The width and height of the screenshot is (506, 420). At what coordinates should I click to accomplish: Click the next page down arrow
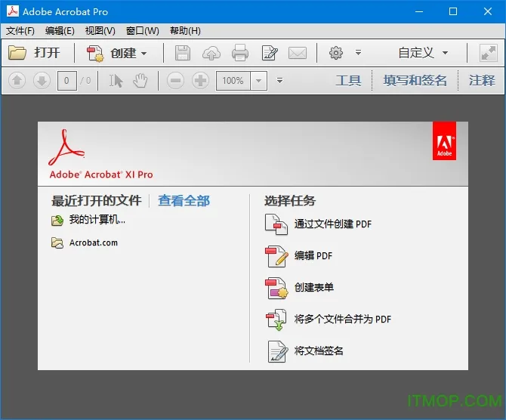[x=42, y=80]
